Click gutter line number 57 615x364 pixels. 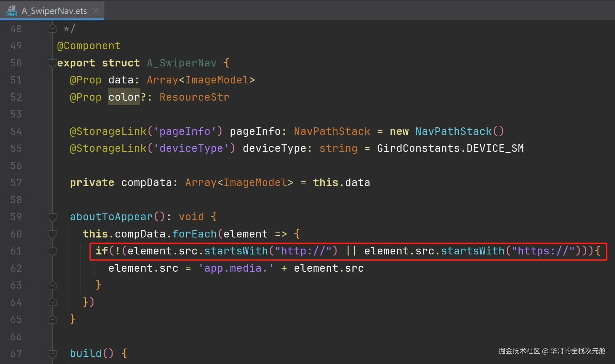pyautogui.click(x=16, y=183)
